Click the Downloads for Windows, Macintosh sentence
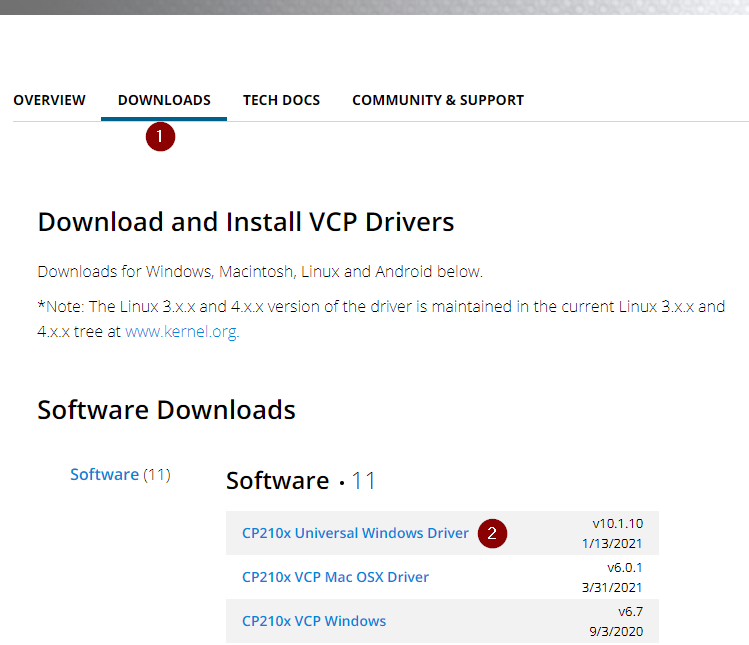Viewport: 749px width, 645px height. 260,271
